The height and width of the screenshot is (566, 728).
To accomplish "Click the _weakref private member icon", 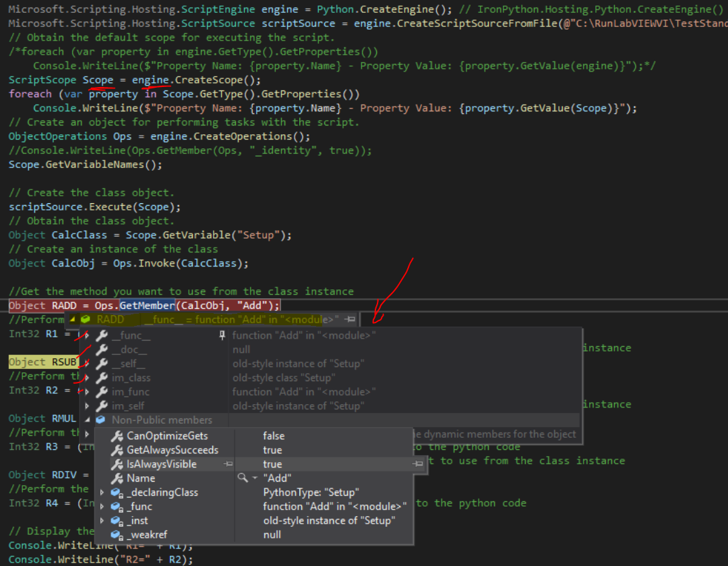I will (x=117, y=534).
